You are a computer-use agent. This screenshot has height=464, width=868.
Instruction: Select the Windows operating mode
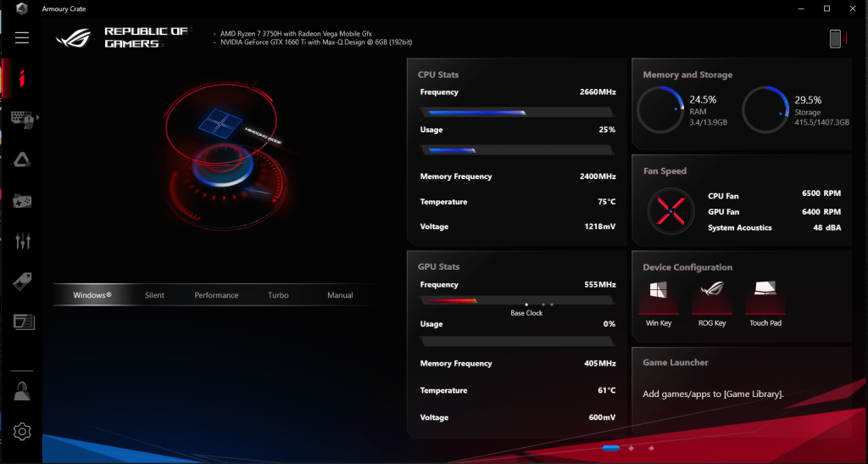tap(92, 295)
